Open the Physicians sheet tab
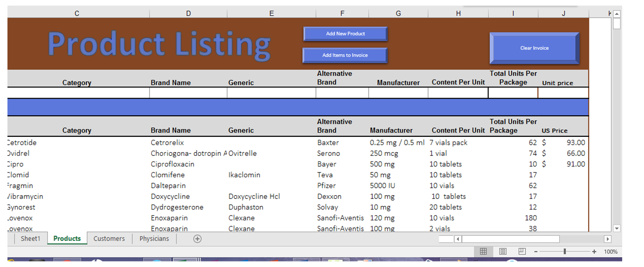Image resolution: width=644 pixels, height=267 pixels. click(154, 239)
